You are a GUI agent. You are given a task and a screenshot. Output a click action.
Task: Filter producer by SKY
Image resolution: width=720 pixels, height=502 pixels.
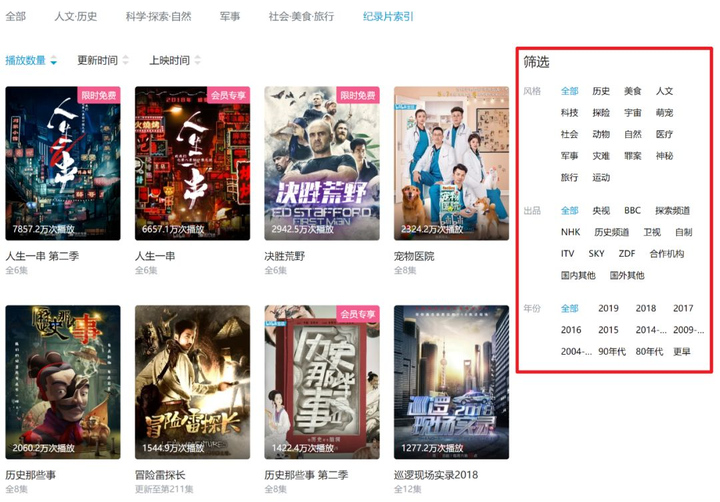coord(596,254)
